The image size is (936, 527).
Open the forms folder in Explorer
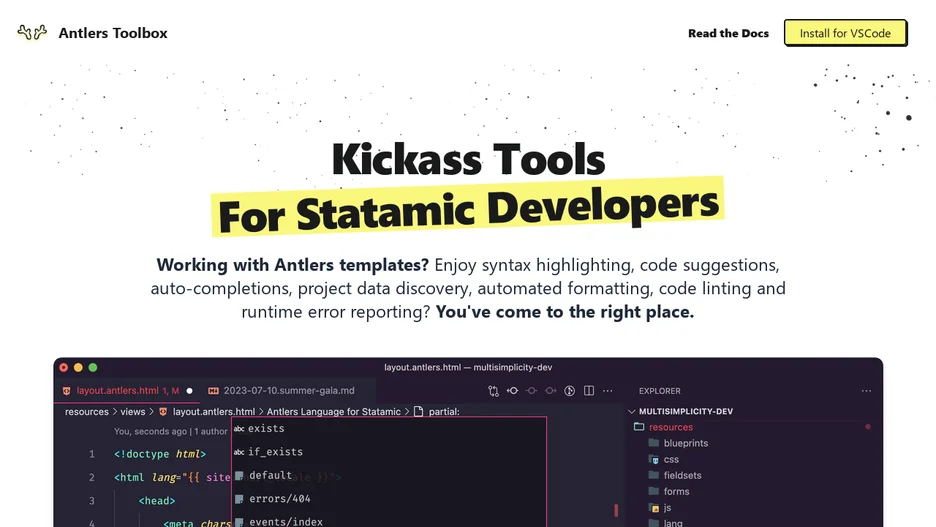coord(676,491)
